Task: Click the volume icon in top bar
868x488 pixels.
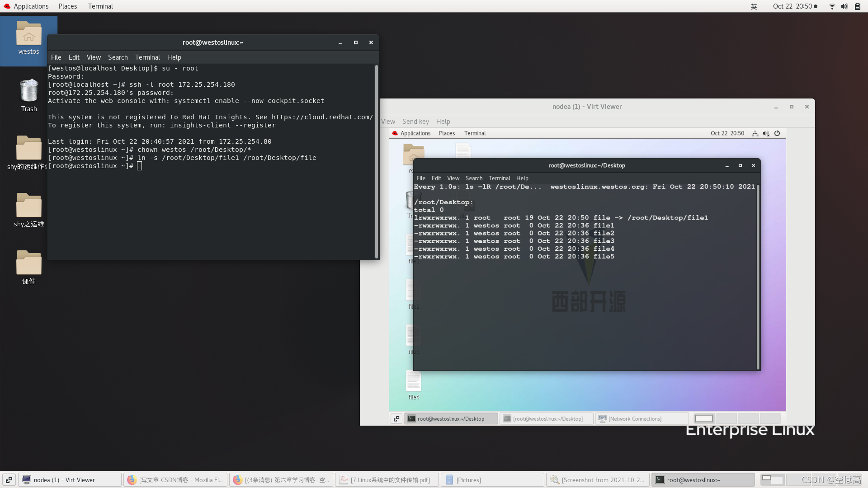Action: (x=844, y=6)
